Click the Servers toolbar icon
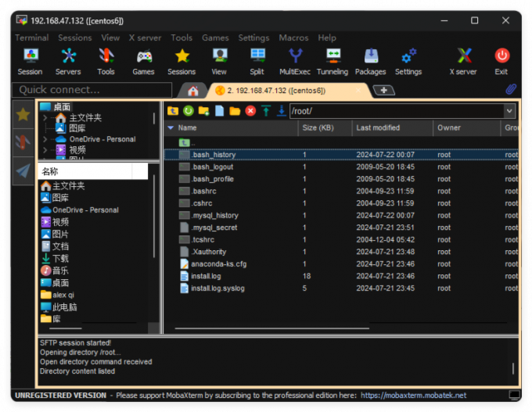This screenshot has width=532, height=412. [x=68, y=62]
